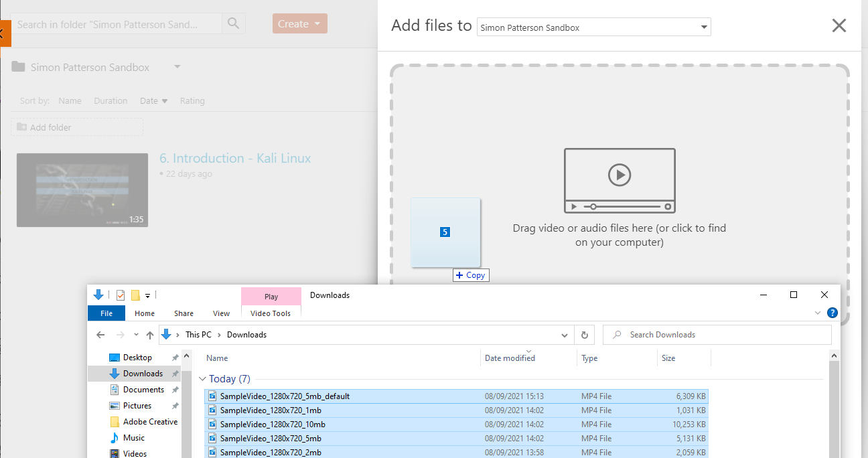Click the video player icon in the drop zone
This screenshot has width=868, height=458.
pos(620,180)
